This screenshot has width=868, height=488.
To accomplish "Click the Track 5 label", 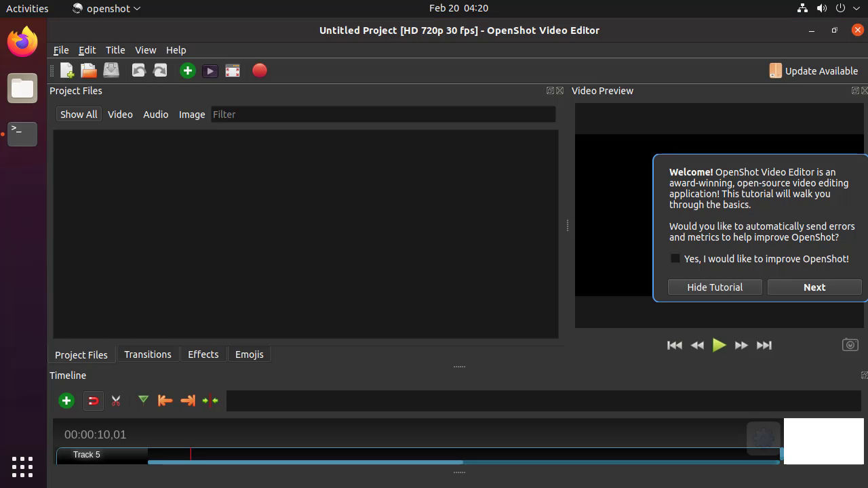I will point(86,455).
